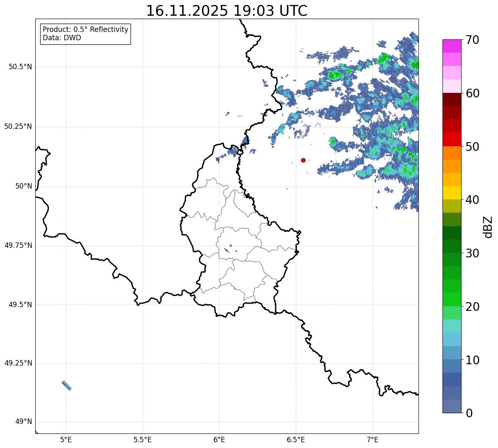Click the bright green swatch just above 20 dBZ
This screenshot has height=448, width=498.
pyautogui.click(x=452, y=300)
